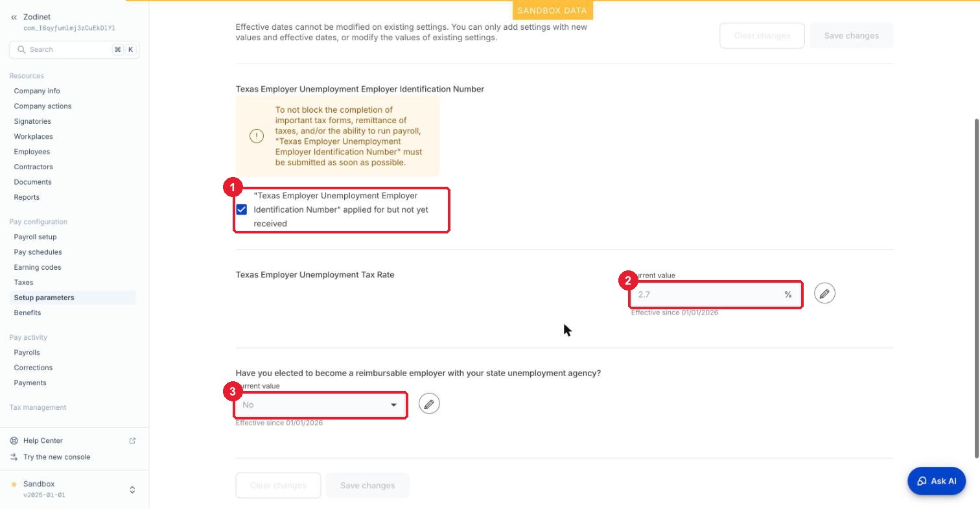Click the Ask AI chat bubble icon
980x509 pixels.
click(x=922, y=481)
